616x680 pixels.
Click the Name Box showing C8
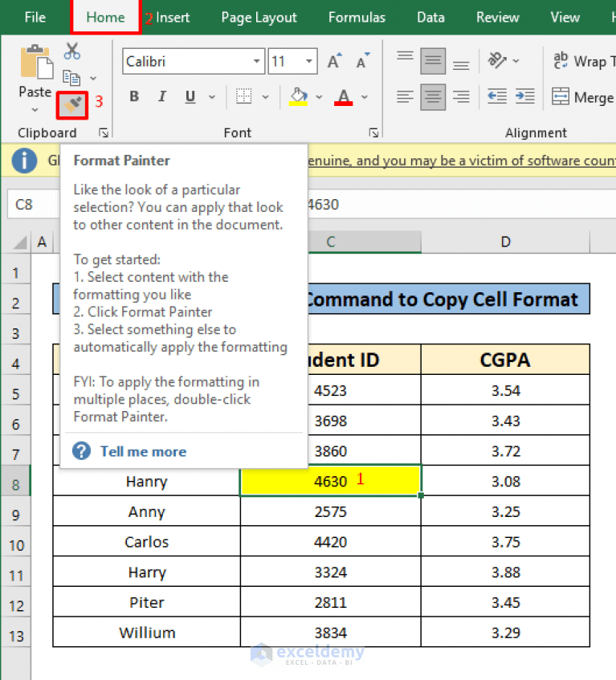[x=34, y=204]
